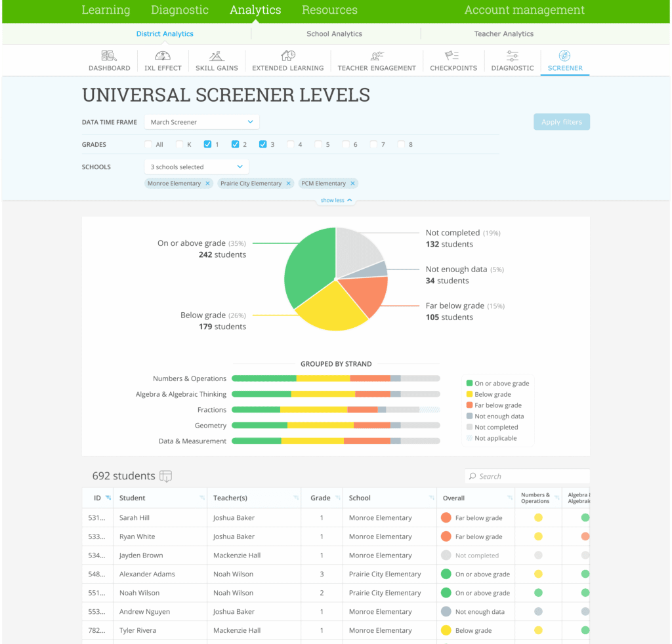Screen dimensions: 672x644
Task: Click the Apply filters button
Action: point(561,122)
